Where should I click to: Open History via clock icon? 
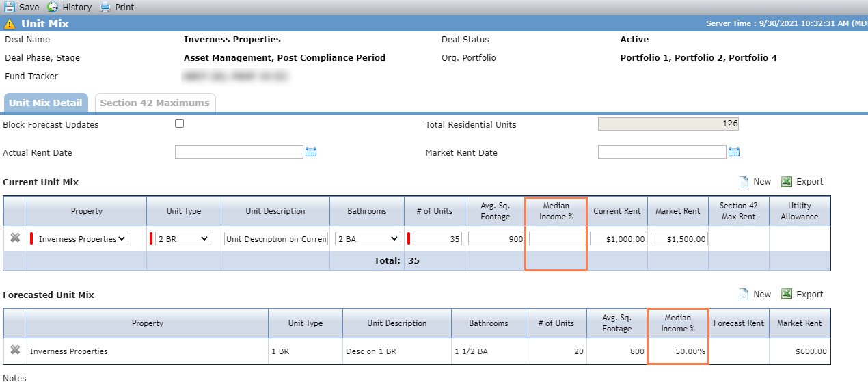pos(53,7)
